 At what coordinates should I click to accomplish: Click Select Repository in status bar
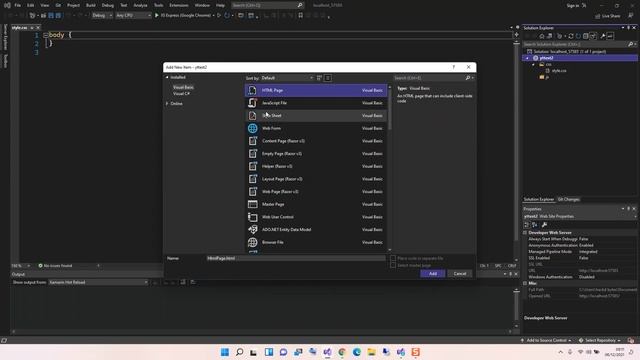600,340
